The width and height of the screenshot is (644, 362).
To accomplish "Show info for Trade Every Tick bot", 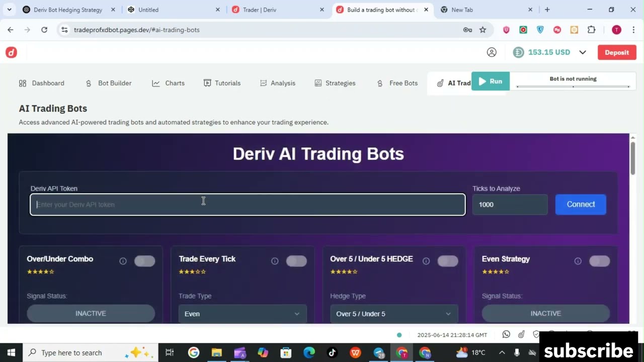I will pyautogui.click(x=275, y=261).
